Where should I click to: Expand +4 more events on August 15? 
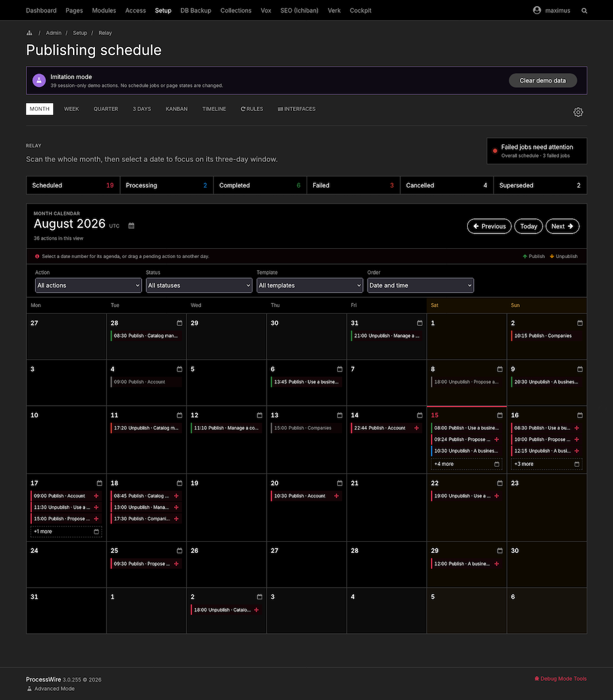466,464
